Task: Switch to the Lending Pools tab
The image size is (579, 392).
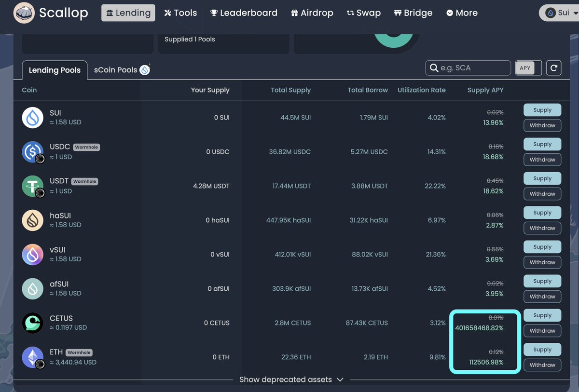Action: click(55, 70)
